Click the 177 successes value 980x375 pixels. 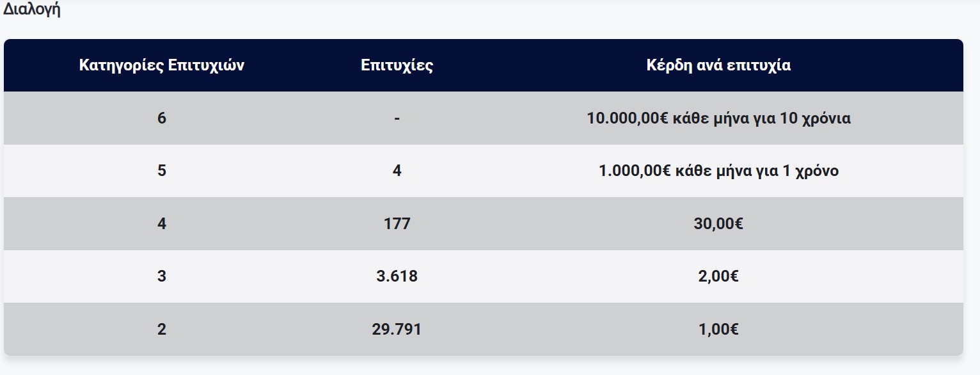[397, 223]
